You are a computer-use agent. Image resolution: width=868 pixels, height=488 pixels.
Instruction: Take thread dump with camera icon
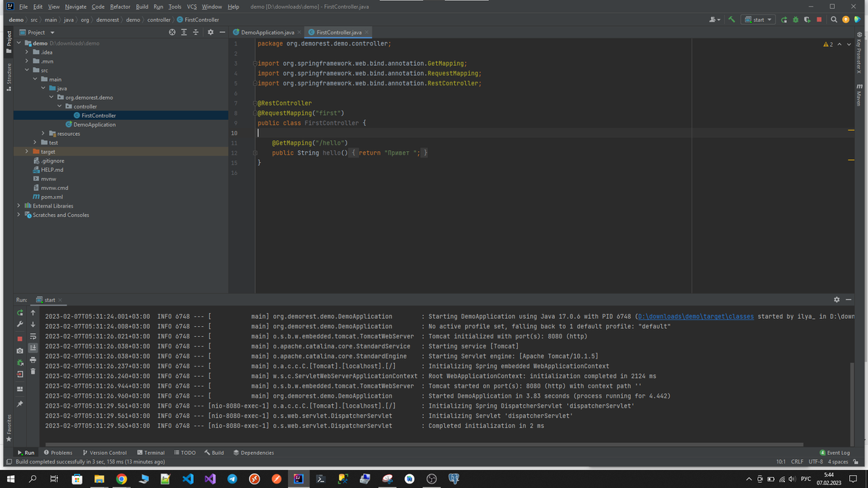[20, 351]
